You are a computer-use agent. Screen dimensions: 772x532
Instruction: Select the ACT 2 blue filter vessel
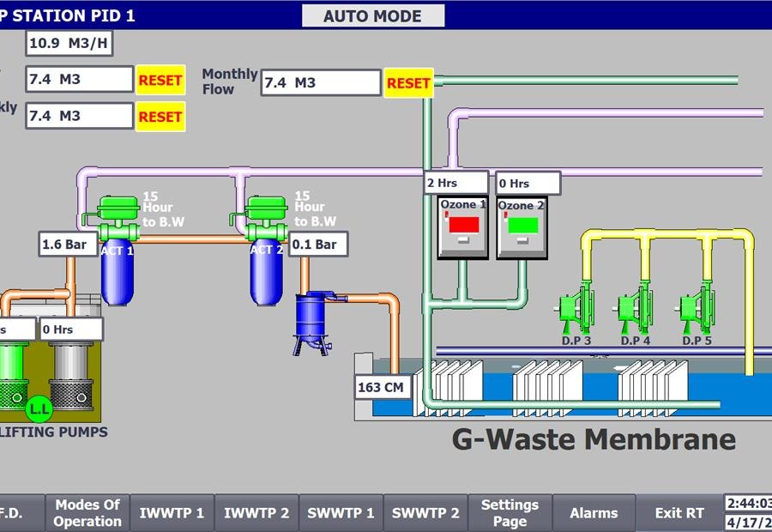click(x=267, y=272)
